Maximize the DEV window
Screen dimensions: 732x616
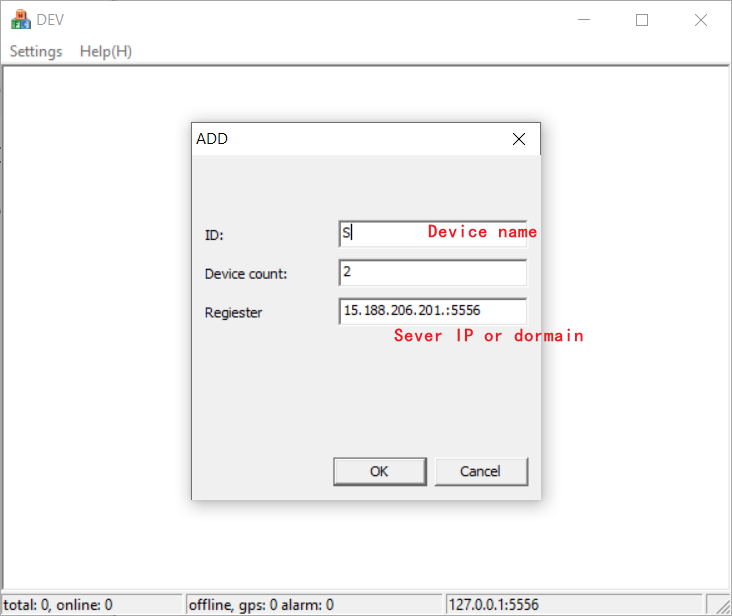tap(642, 20)
